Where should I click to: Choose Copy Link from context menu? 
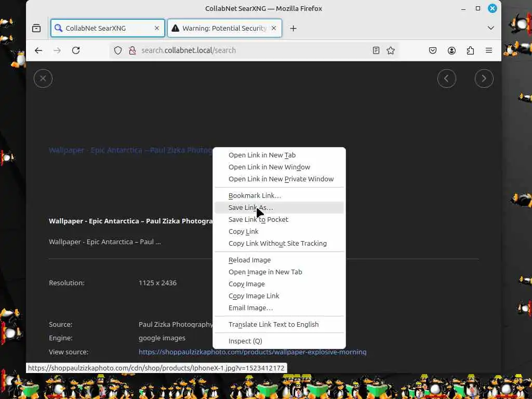[279, 231]
